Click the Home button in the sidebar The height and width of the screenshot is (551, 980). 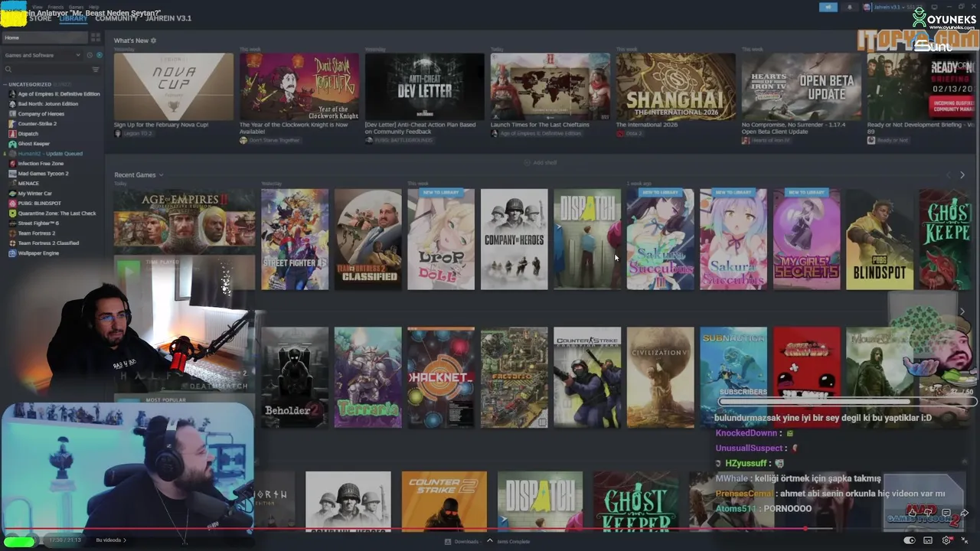(44, 37)
